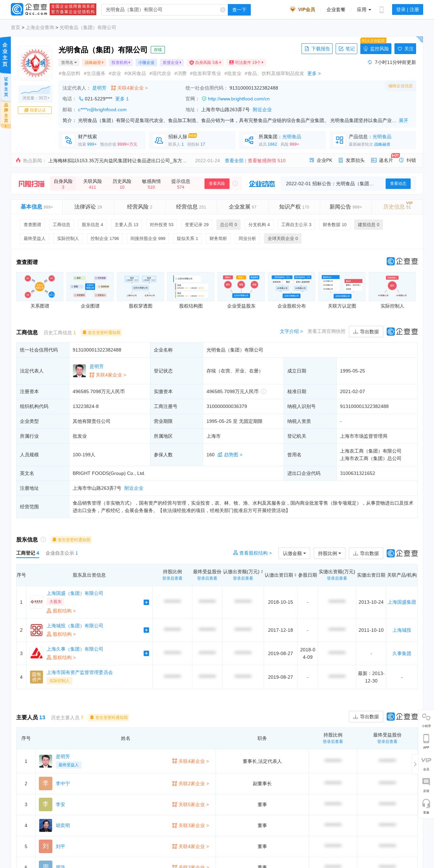The width and height of the screenshot is (434, 868).
Task: Click the Qcc.com logo
Action: click(29, 9)
